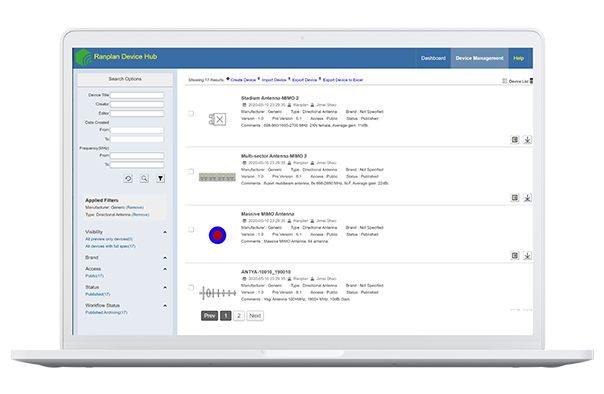Select Stadium Antenna-MIMO 2 checkbox

click(x=191, y=113)
